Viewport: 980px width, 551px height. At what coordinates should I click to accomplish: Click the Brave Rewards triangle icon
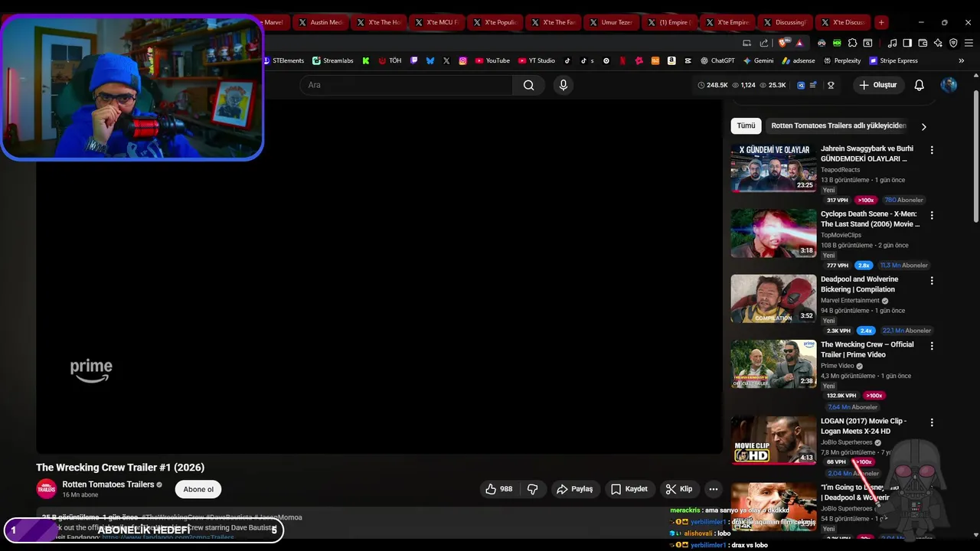(799, 43)
